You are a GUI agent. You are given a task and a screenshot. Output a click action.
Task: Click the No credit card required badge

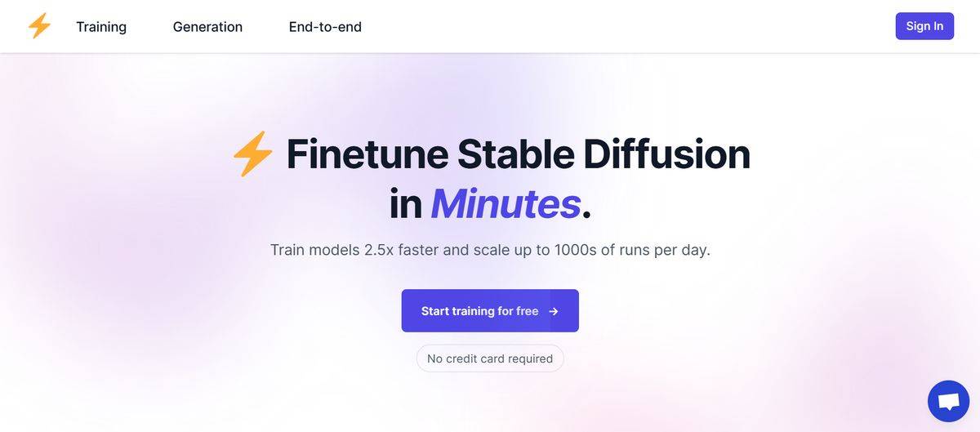pos(490,359)
